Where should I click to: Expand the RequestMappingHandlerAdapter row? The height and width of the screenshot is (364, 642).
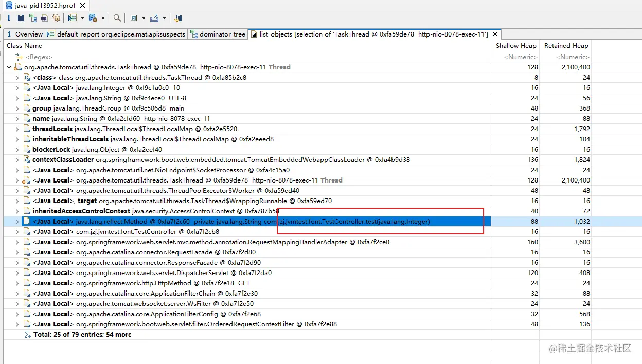click(17, 242)
